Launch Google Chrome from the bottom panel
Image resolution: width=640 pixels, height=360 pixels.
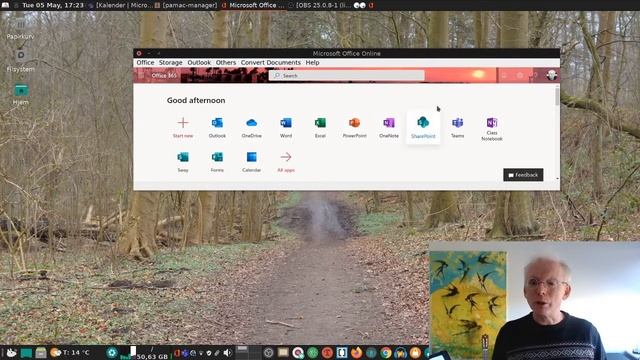click(386, 352)
